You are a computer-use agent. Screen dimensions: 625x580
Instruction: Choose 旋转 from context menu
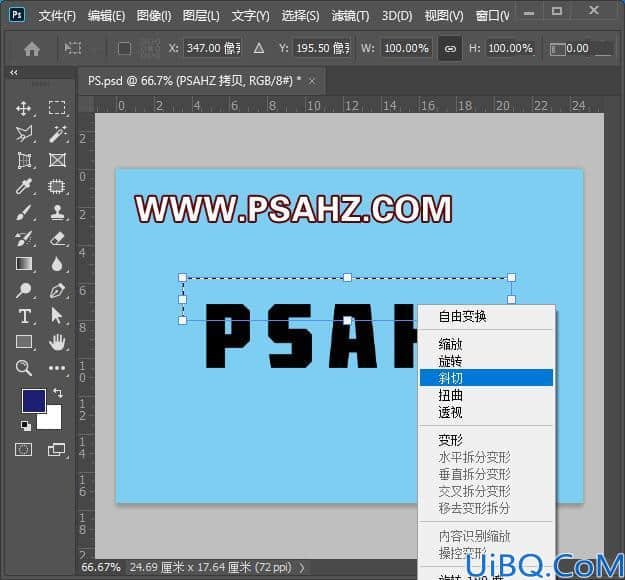(x=486, y=361)
